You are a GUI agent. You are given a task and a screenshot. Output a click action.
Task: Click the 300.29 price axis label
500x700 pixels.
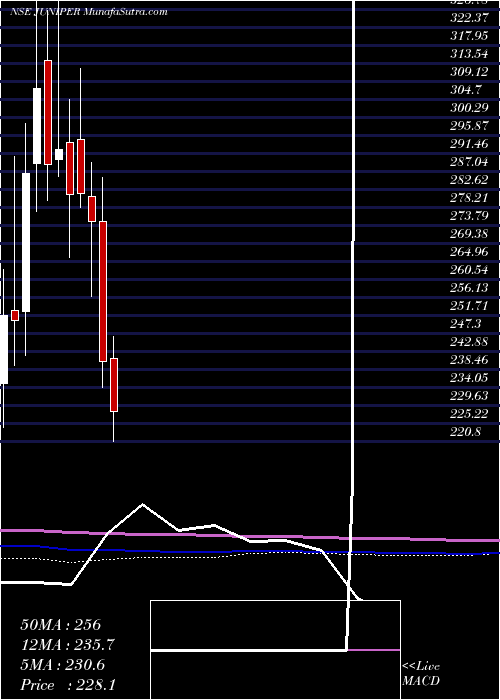click(469, 108)
